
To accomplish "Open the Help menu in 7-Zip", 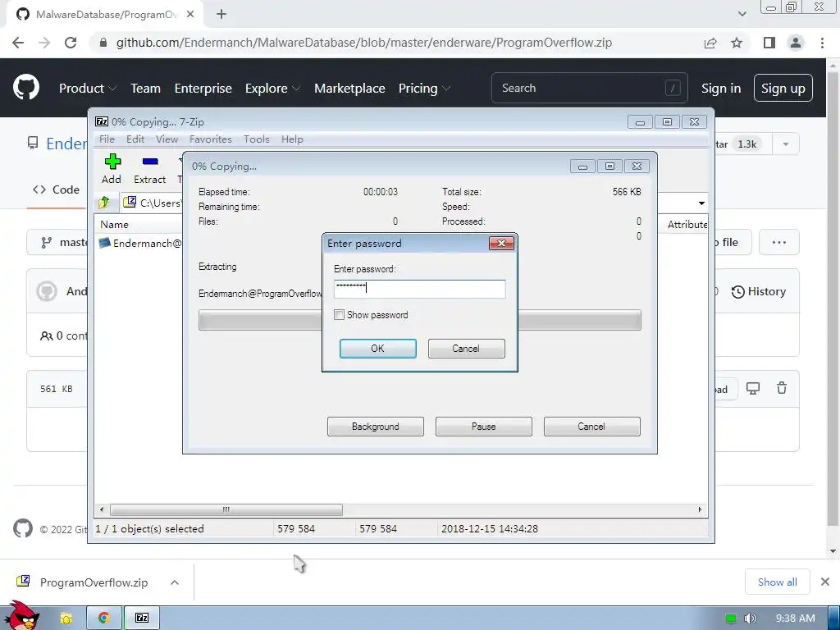I will (292, 139).
